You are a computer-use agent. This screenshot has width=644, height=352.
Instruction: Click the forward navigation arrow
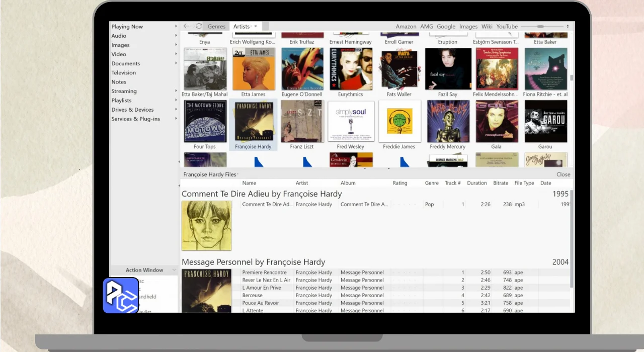(193, 26)
